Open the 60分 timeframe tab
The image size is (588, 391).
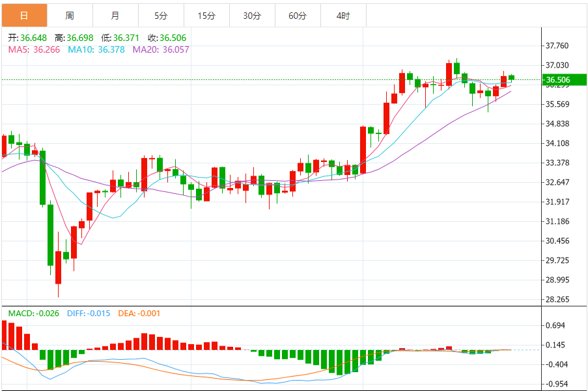click(x=298, y=16)
